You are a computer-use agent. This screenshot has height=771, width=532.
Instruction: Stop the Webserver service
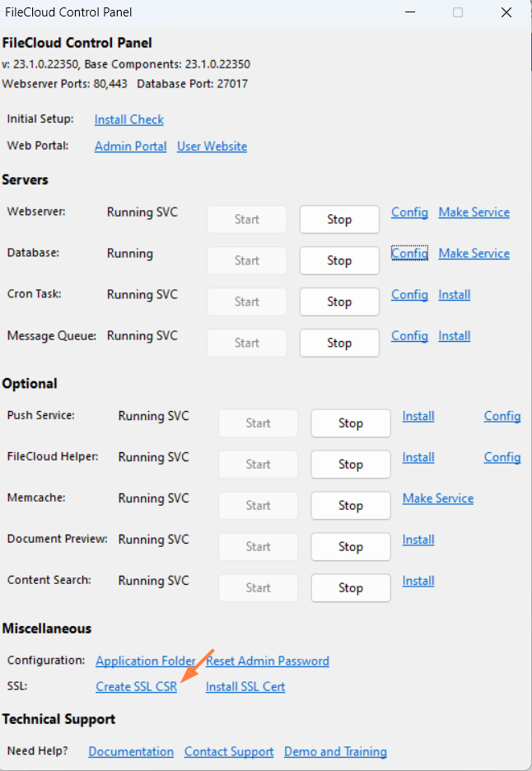click(x=339, y=220)
